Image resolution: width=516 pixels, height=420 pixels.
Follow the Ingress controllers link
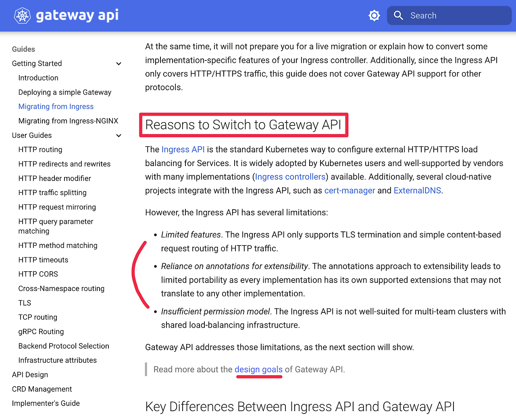pyautogui.click(x=290, y=177)
